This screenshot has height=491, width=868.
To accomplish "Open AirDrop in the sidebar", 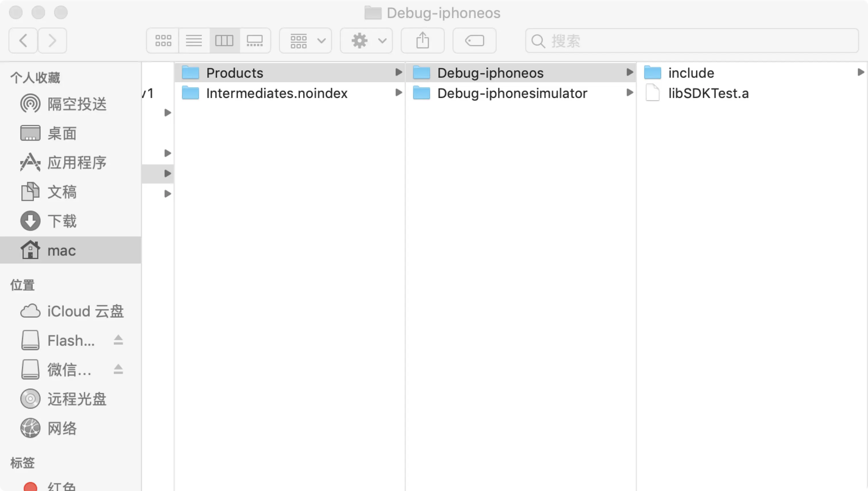I will pos(76,104).
